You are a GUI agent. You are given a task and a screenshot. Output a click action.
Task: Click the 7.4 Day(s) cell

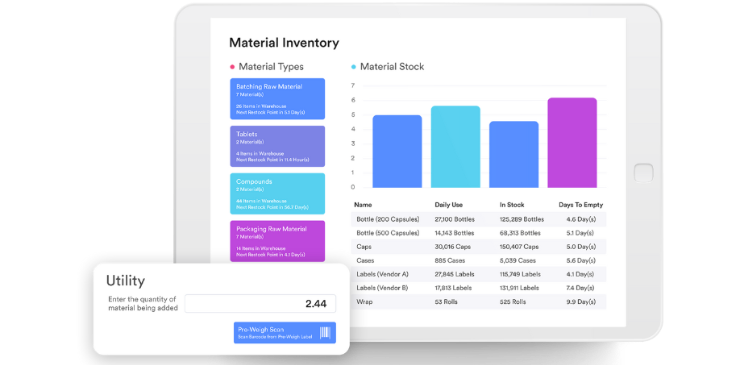pyautogui.click(x=581, y=288)
